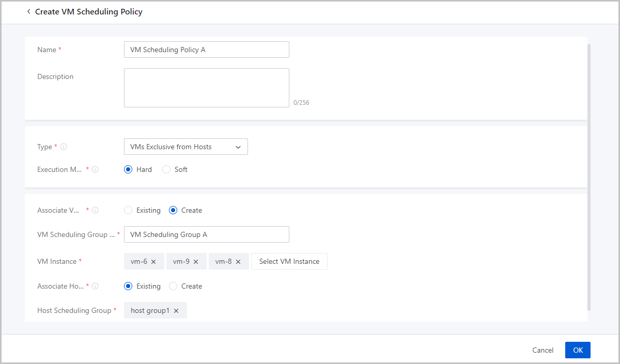Click inside the Description text area
620x364 pixels.
click(x=206, y=88)
